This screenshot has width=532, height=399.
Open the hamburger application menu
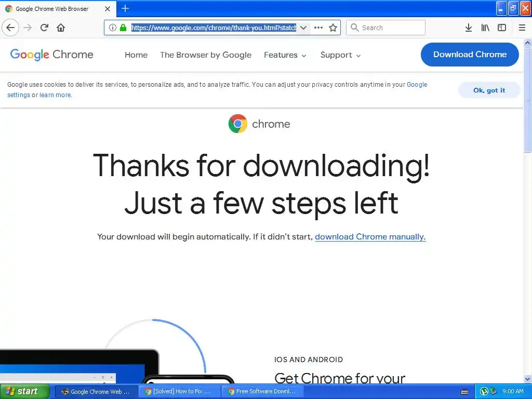coord(522,28)
